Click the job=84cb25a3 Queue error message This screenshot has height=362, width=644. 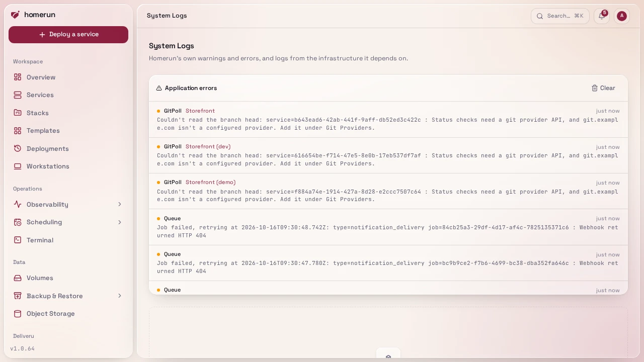[x=387, y=231]
